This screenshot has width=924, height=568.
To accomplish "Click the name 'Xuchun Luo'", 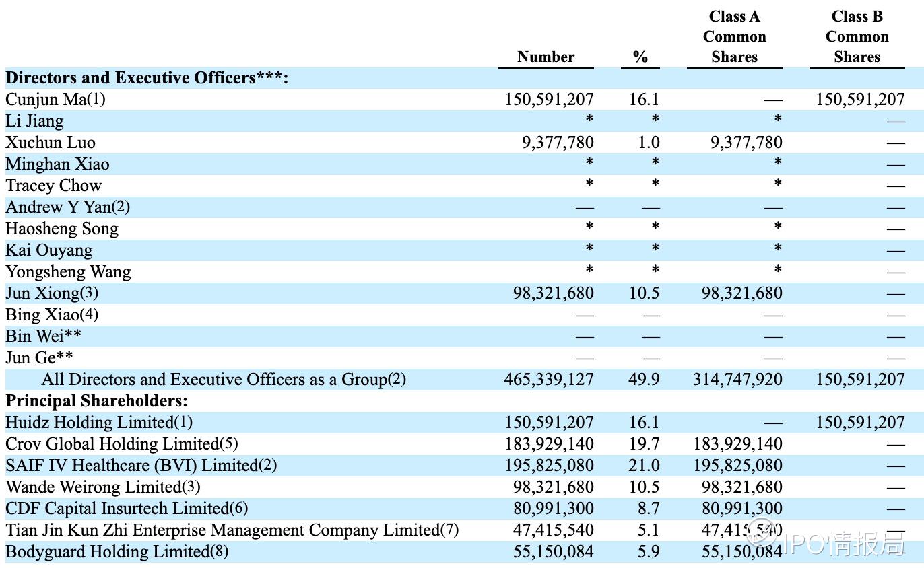I will (51, 143).
